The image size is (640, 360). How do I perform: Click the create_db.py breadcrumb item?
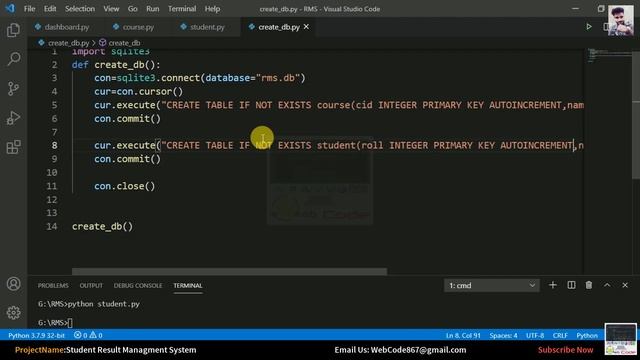tap(68, 43)
